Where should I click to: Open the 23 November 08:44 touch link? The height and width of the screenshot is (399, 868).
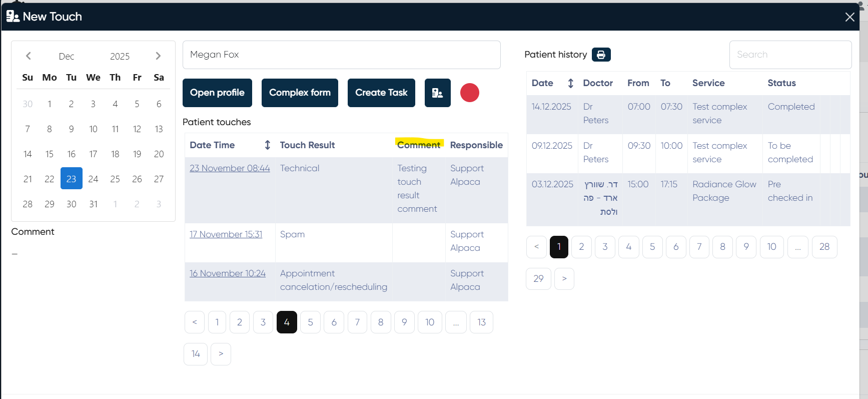pyautogui.click(x=230, y=169)
